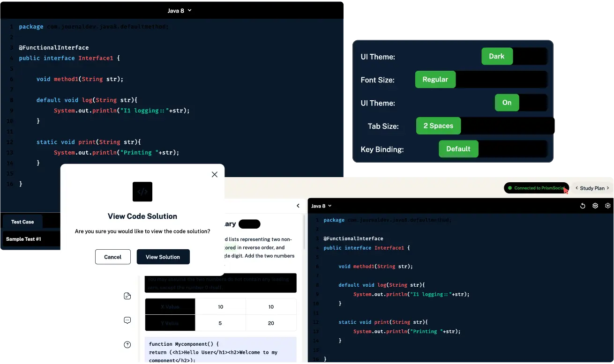Toggle the Key Binding Default switch
Image resolution: width=614 pixels, height=364 pixels.
click(458, 149)
